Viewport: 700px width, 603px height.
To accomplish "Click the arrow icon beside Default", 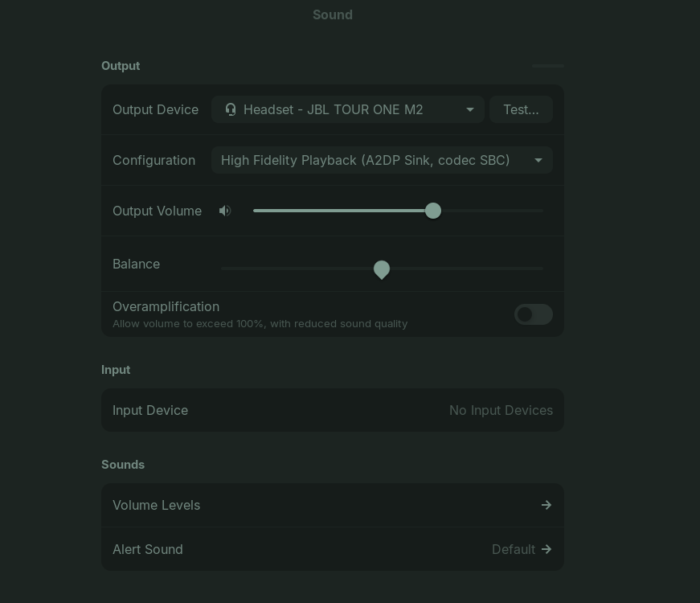I will (546, 549).
